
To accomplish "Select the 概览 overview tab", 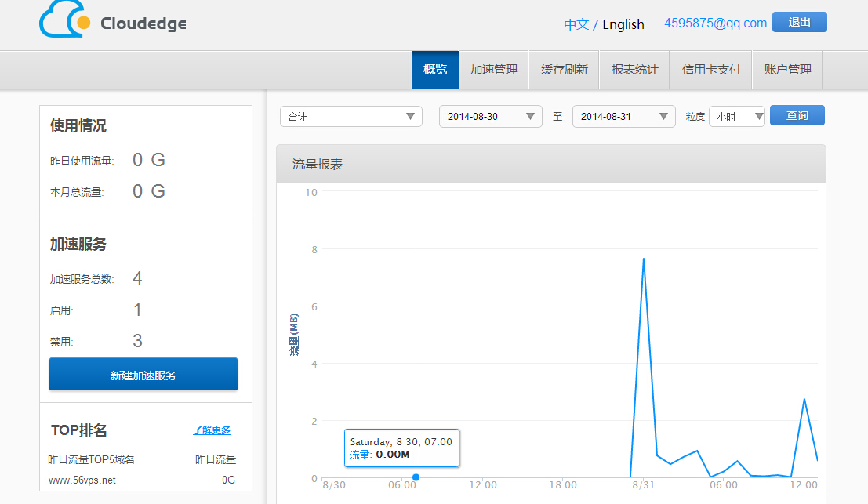I will click(435, 70).
